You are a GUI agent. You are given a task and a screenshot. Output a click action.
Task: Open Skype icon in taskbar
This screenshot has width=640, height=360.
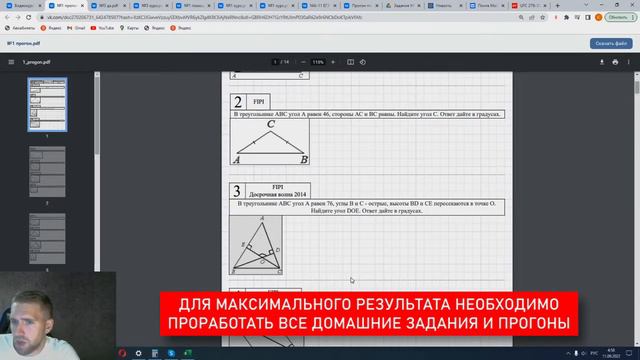point(171,353)
